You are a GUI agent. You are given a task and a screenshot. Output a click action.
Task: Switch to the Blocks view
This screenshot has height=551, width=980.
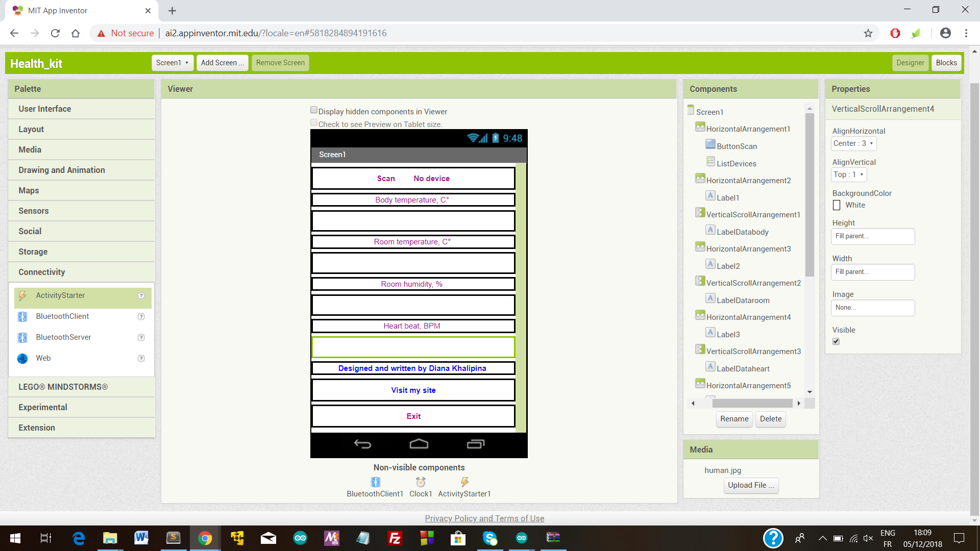click(946, 63)
